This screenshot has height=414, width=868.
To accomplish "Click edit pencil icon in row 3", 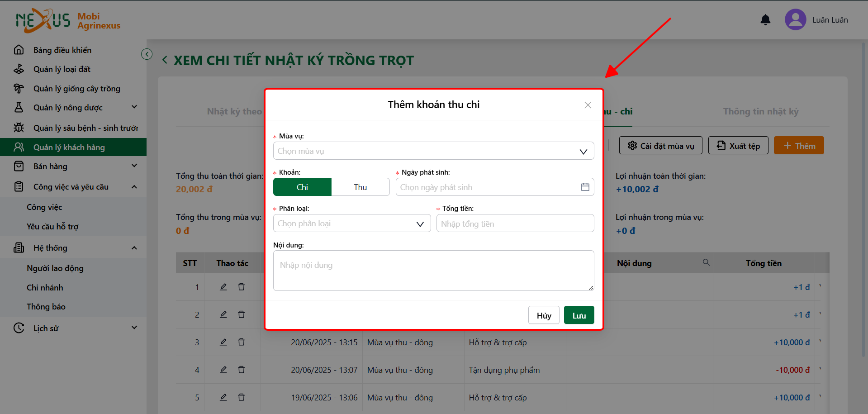I will click(223, 342).
